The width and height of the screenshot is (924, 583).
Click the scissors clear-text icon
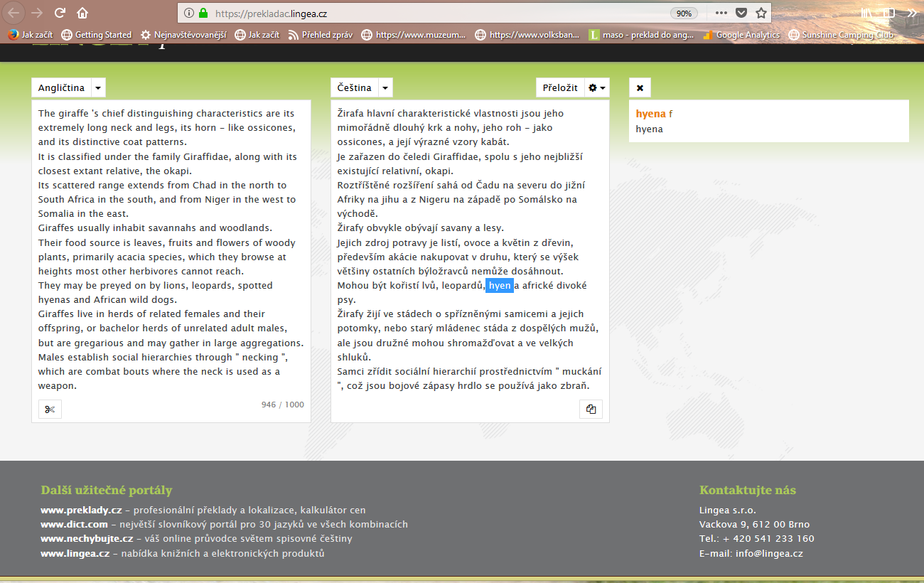coord(50,409)
